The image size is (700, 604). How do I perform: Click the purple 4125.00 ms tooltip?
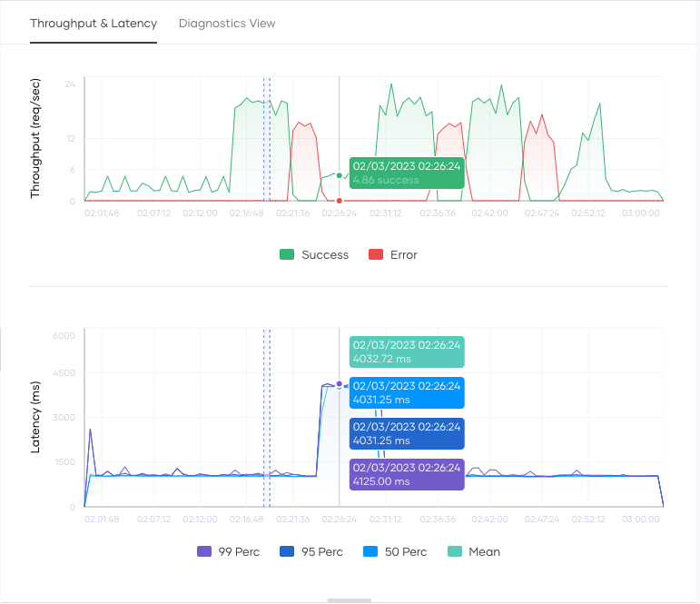[407, 474]
